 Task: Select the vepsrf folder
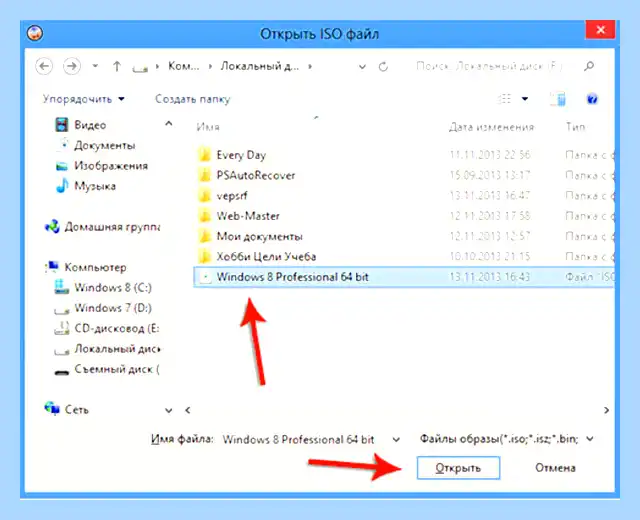[231, 196]
